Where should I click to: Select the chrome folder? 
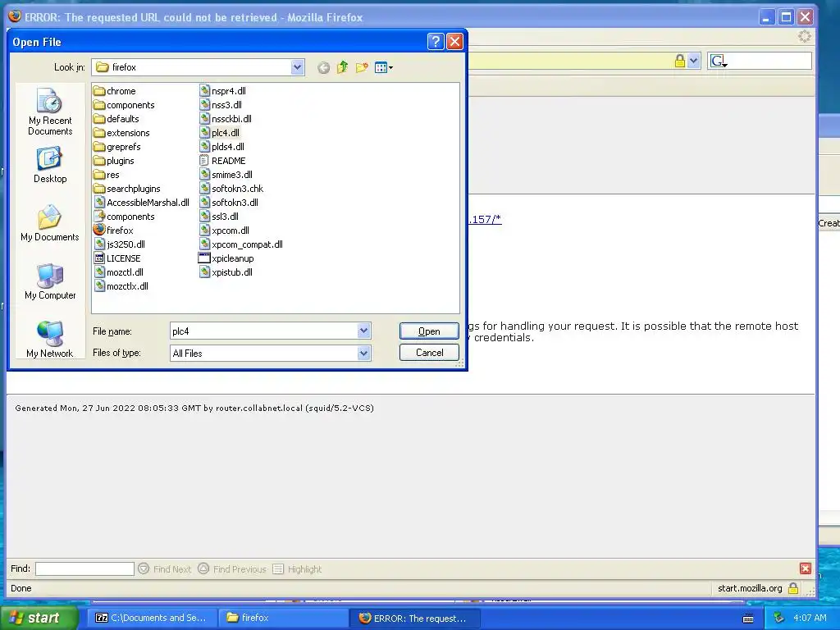coord(115,91)
